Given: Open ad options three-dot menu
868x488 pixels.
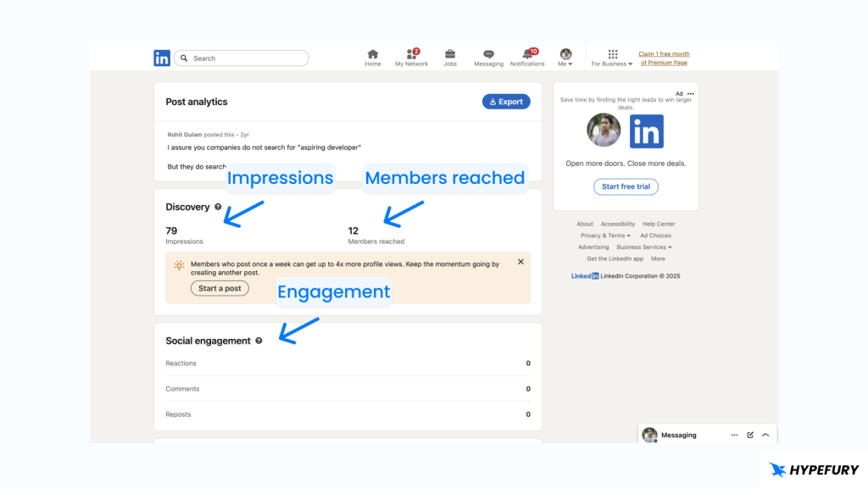Looking at the screenshot, I should point(691,93).
